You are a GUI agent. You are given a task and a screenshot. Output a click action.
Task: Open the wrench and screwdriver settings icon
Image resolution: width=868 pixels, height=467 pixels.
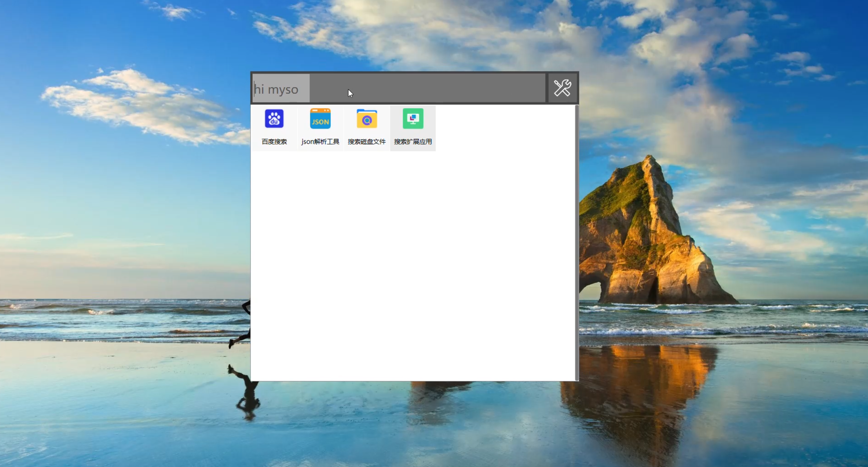click(563, 88)
